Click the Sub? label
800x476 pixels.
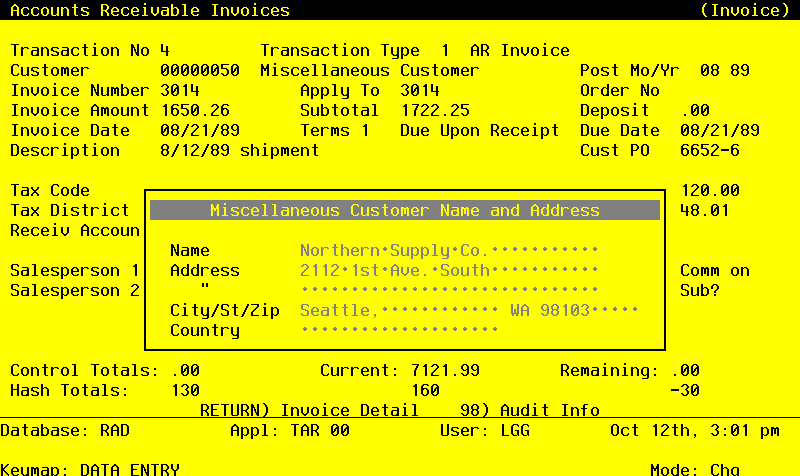point(699,290)
